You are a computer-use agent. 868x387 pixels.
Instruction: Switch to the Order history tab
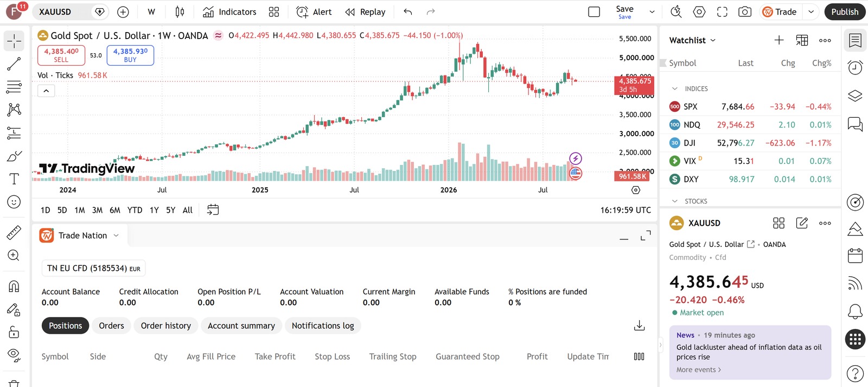tap(166, 326)
